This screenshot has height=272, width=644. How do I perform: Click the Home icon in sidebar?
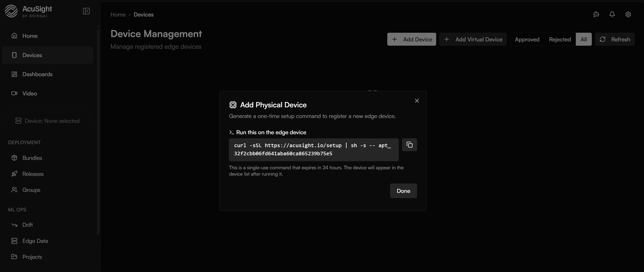coord(14,36)
